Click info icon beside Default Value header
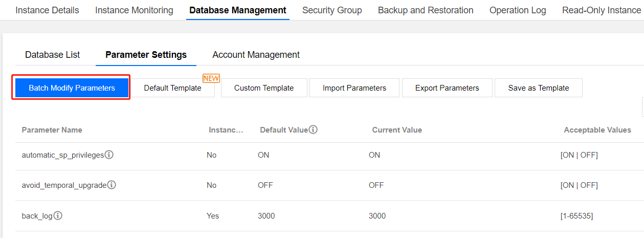The height and width of the screenshot is (238, 644). [313, 129]
